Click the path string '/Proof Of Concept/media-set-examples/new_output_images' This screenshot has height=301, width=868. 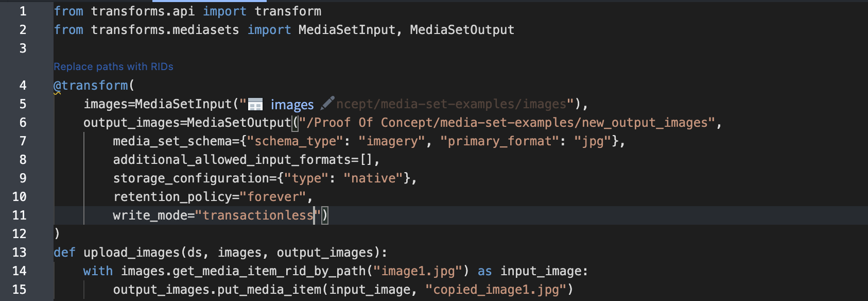507,123
